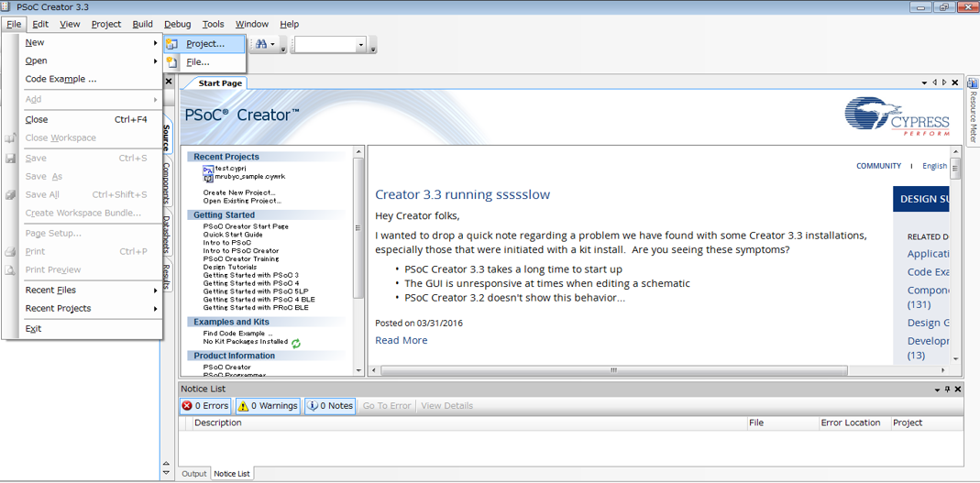Expand the Open submenu in File menu
Screen dimensions: 980x483
[x=92, y=60]
